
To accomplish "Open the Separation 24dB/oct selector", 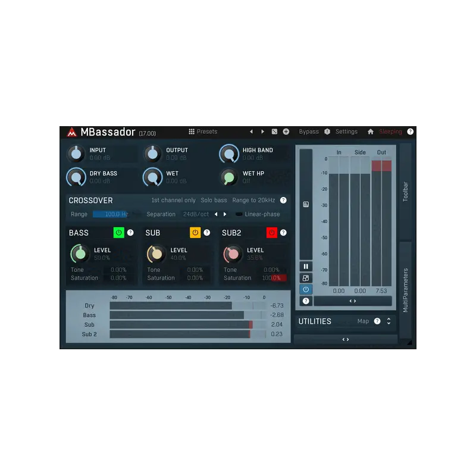I will [196, 214].
